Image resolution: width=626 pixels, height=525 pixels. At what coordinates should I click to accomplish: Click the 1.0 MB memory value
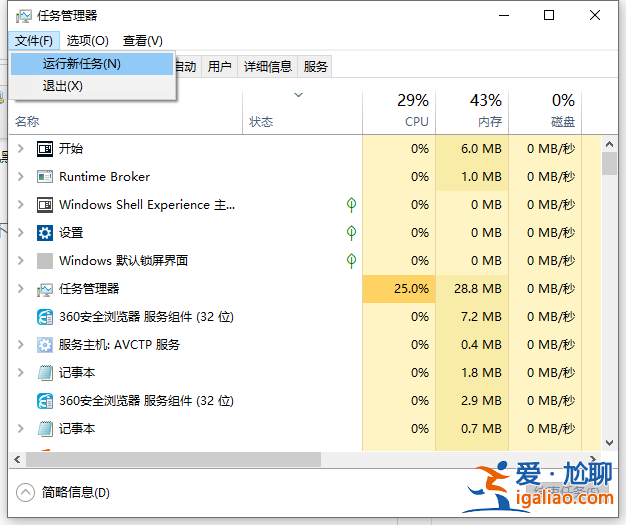pyautogui.click(x=481, y=177)
